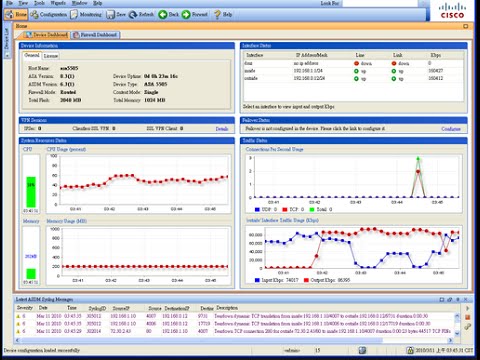Click the arrow below Device List label

7,56
